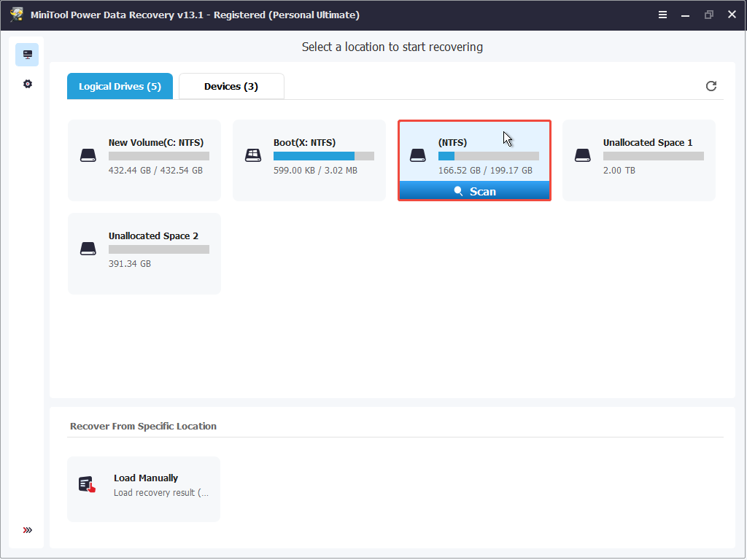Refresh the drive list
This screenshot has height=560, width=747.
click(x=711, y=86)
